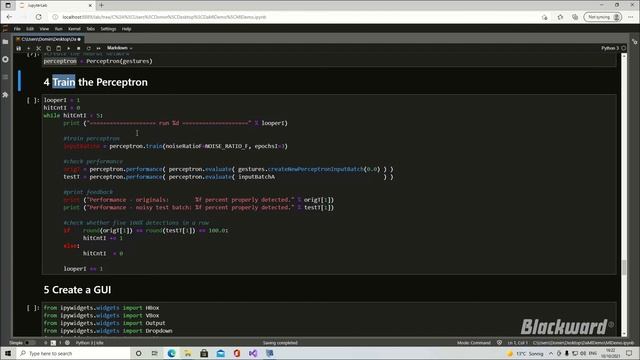Screen dimensions: 640x360
Task: Open the Edit menu
Action: coord(30,29)
